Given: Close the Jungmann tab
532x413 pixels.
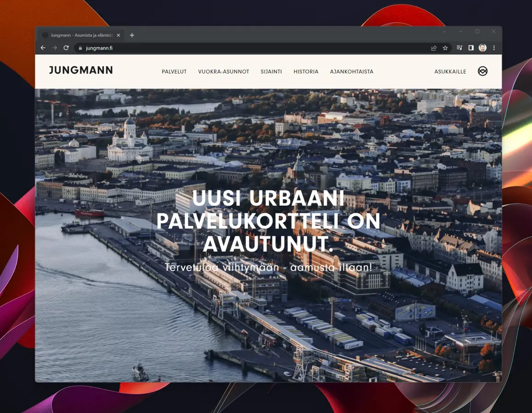Looking at the screenshot, I should pyautogui.click(x=118, y=35).
